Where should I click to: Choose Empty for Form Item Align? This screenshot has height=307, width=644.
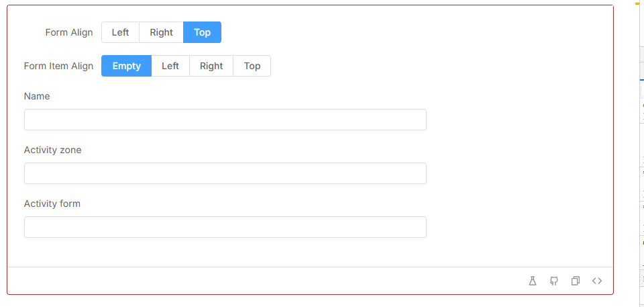click(127, 66)
